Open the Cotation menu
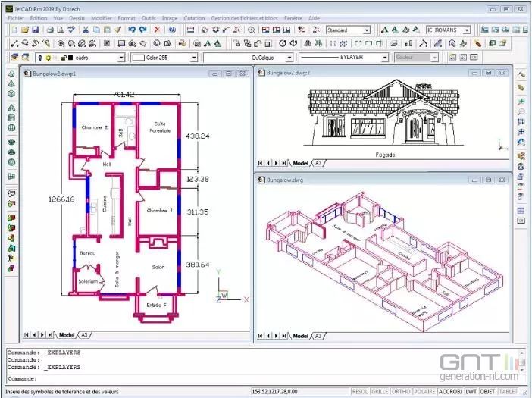532x398 pixels. [195, 18]
